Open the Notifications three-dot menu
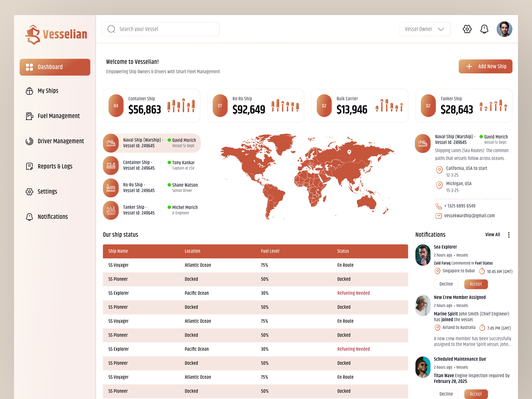This screenshot has height=399, width=532. (x=509, y=235)
